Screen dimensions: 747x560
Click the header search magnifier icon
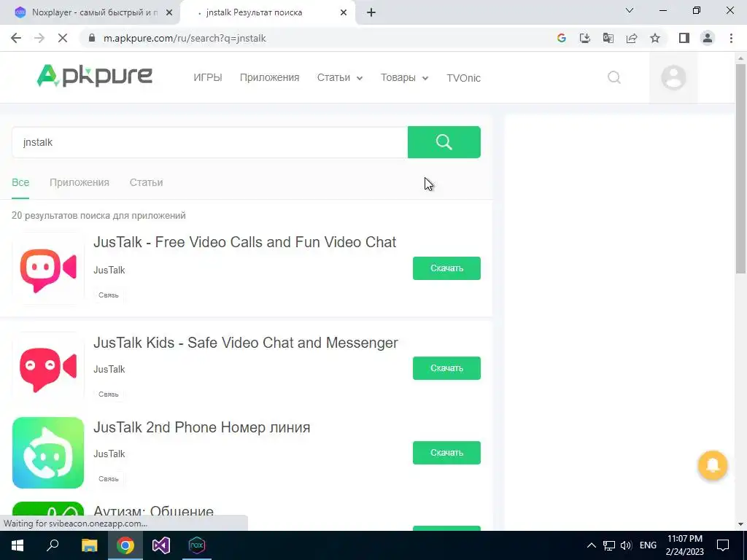614,77
